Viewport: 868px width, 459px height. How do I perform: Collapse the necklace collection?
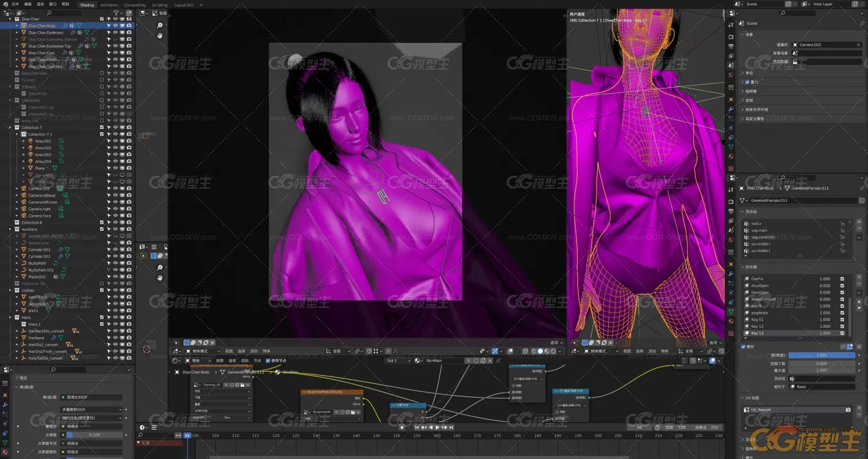pos(10,229)
